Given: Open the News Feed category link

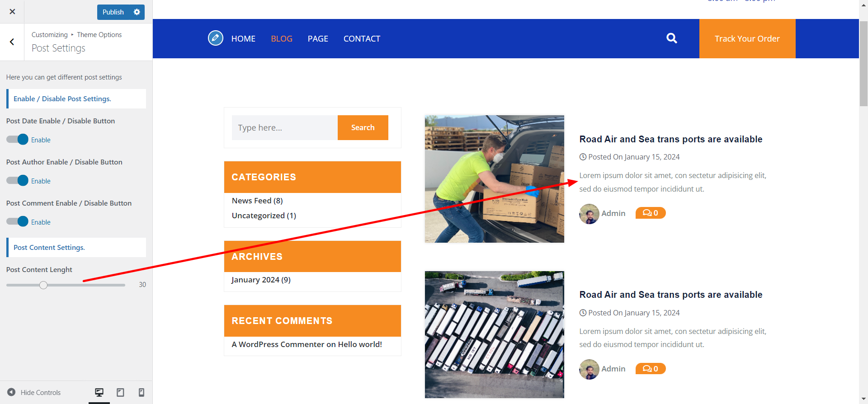Looking at the screenshot, I should tap(251, 201).
